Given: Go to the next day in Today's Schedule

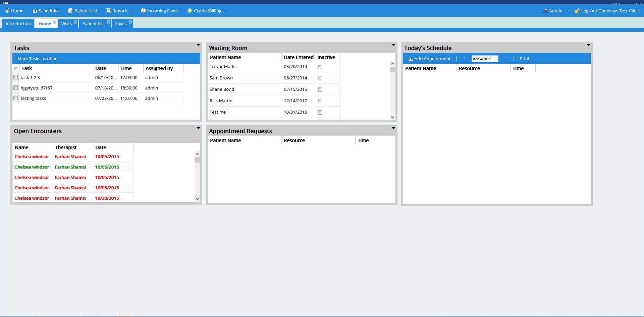Looking at the screenshot, I should click(x=505, y=58).
